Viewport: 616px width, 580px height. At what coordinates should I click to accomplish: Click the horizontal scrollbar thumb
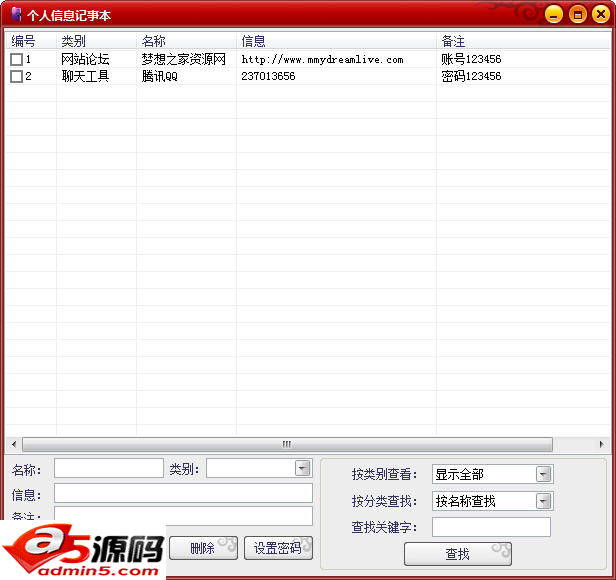[287, 444]
